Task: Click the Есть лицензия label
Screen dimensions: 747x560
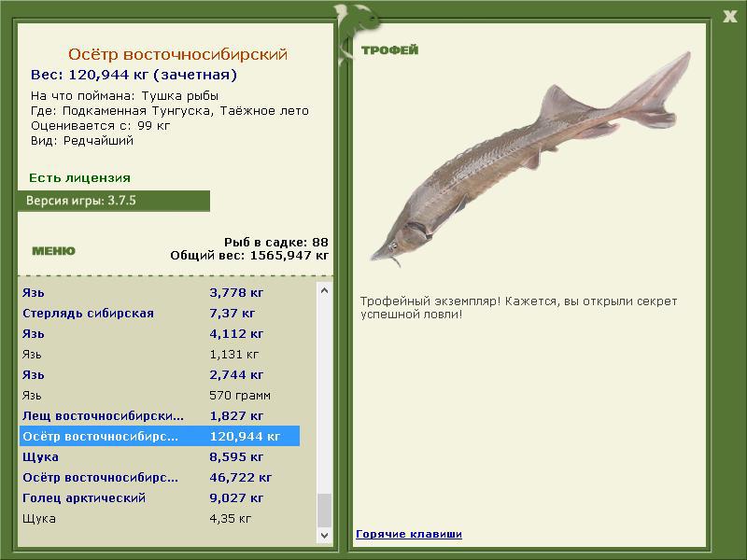Action: [x=79, y=177]
